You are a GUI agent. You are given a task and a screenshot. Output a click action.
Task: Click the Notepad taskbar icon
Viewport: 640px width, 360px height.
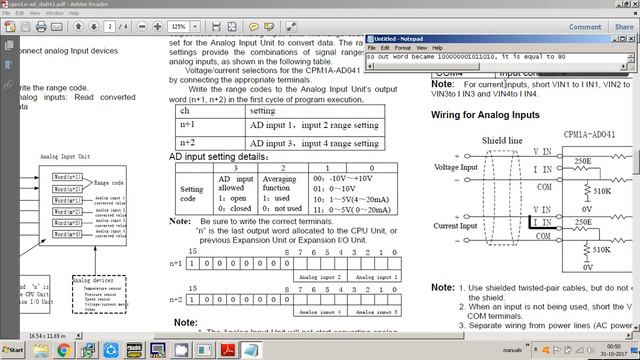251,350
